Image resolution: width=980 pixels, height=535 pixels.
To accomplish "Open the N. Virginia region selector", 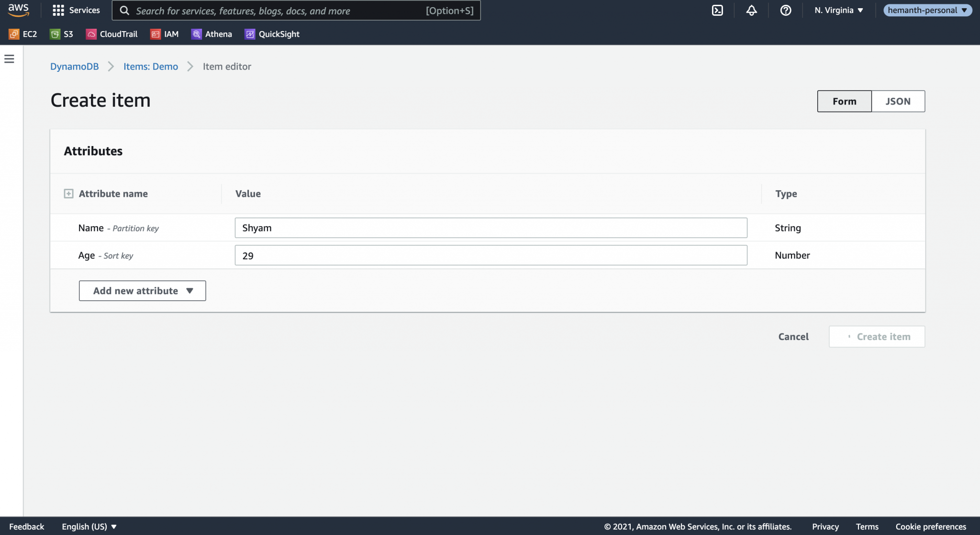I will click(838, 10).
